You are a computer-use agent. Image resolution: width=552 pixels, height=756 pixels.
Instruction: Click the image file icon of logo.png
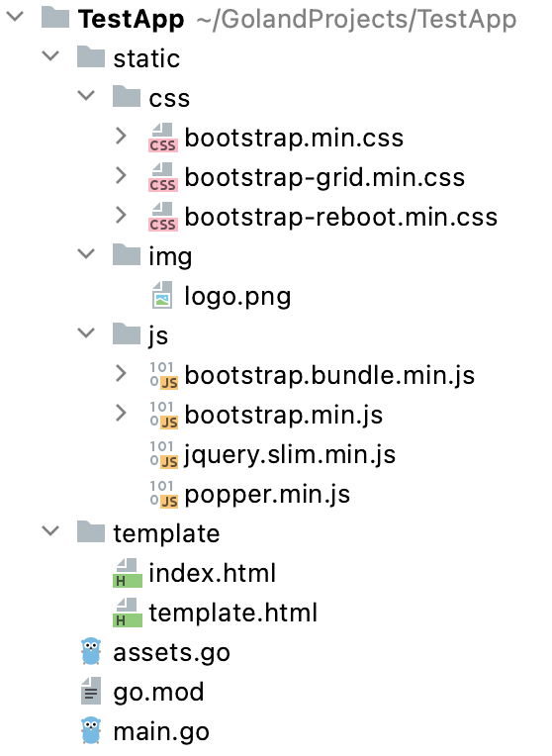pos(162,295)
